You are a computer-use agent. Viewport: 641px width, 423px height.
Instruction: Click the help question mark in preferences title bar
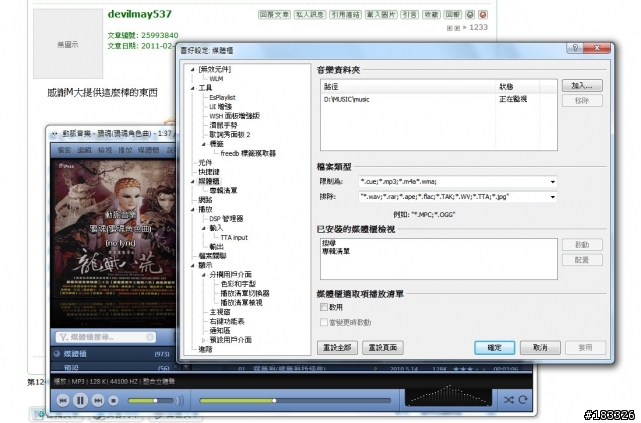(x=575, y=48)
